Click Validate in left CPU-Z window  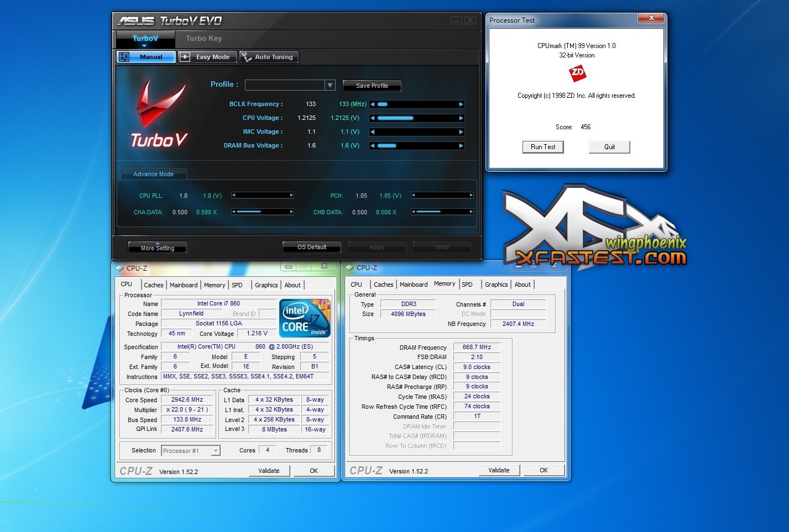coord(269,471)
